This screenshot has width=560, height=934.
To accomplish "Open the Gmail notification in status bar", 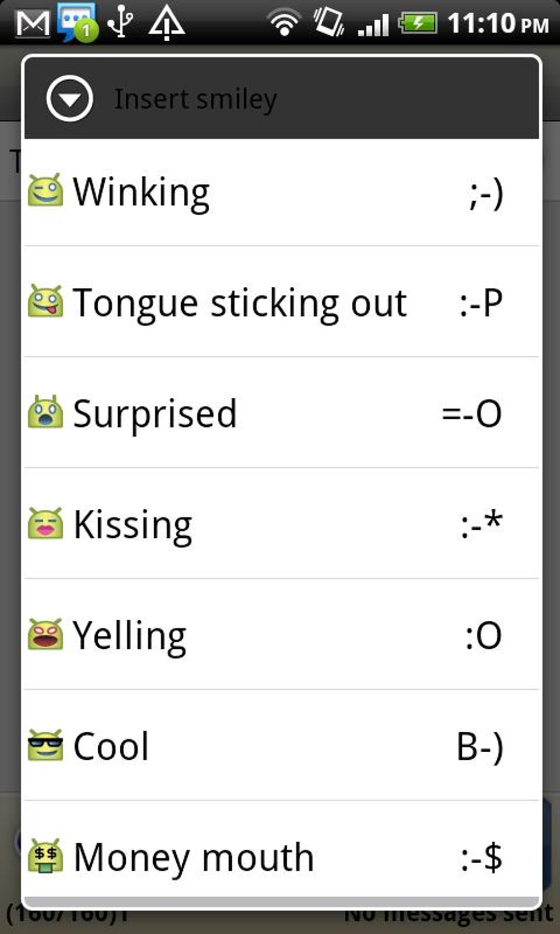I will click(32, 24).
